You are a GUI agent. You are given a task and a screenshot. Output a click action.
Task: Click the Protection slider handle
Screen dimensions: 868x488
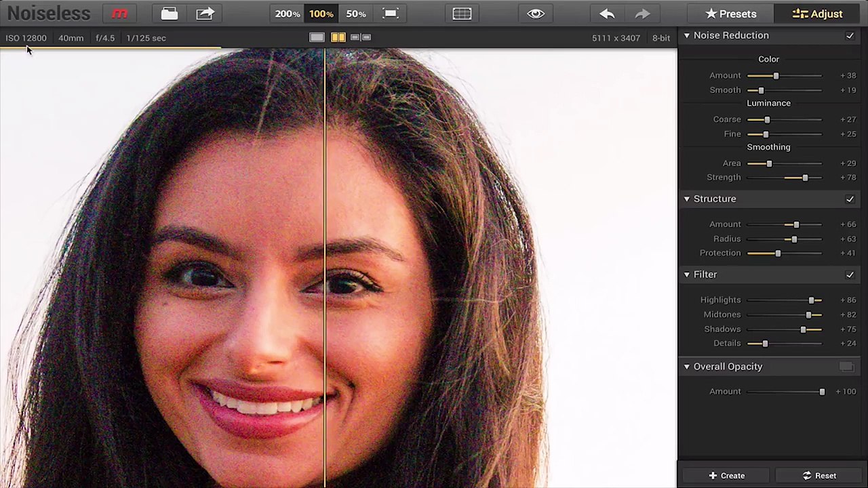point(778,253)
